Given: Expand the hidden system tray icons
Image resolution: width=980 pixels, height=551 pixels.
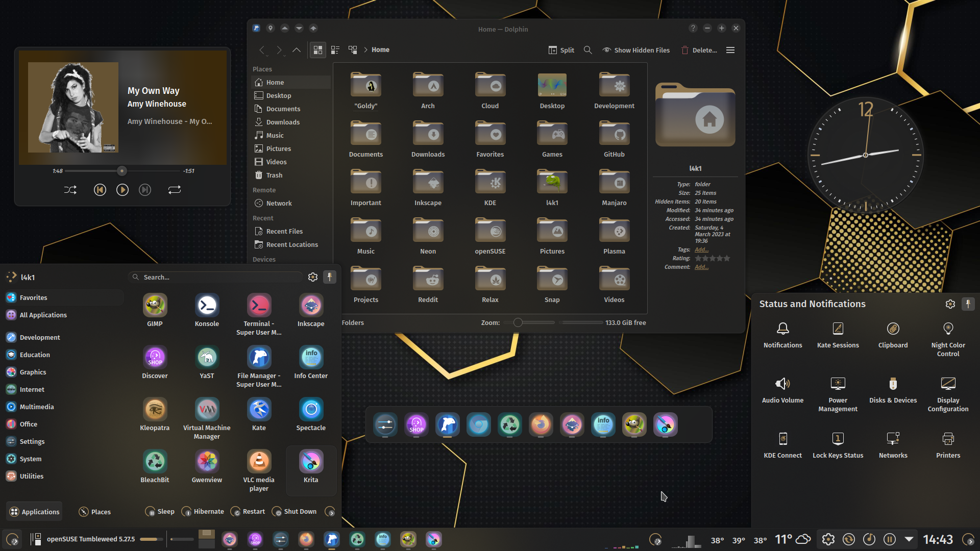Looking at the screenshot, I should [x=908, y=539].
